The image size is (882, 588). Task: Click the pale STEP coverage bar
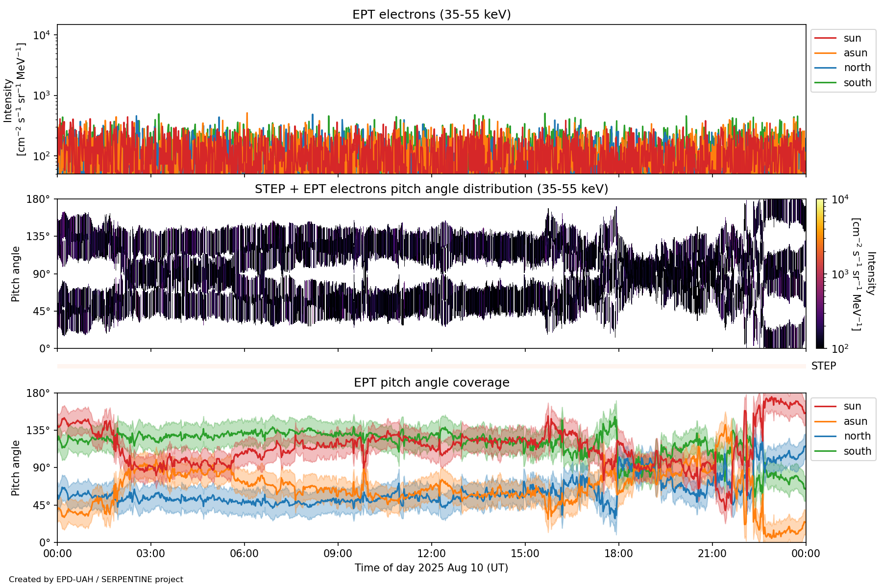pyautogui.click(x=431, y=366)
